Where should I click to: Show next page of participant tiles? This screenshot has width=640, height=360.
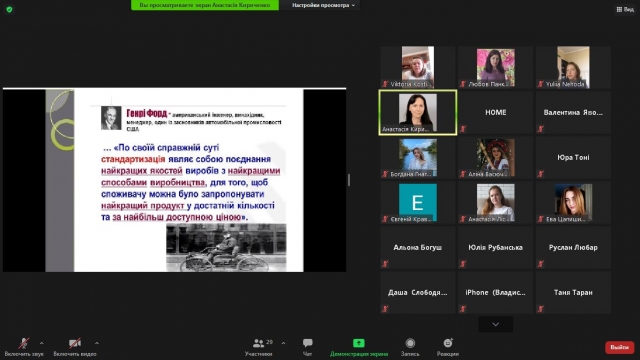496,324
